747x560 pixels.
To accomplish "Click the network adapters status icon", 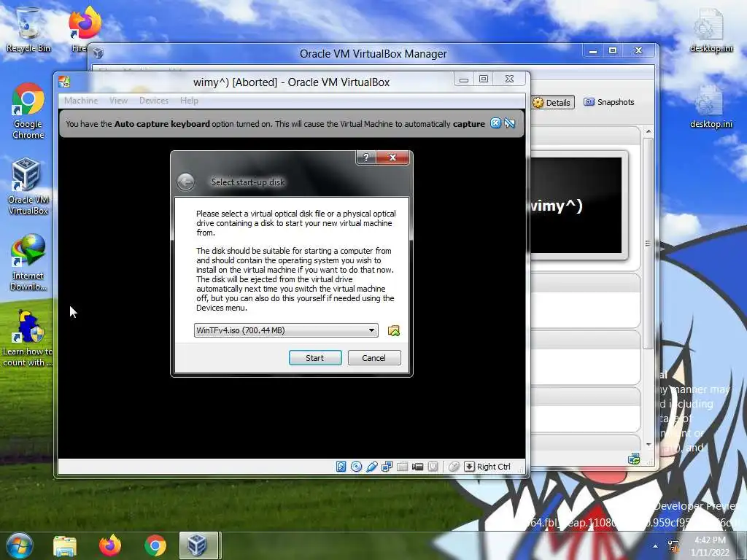I will [387, 467].
